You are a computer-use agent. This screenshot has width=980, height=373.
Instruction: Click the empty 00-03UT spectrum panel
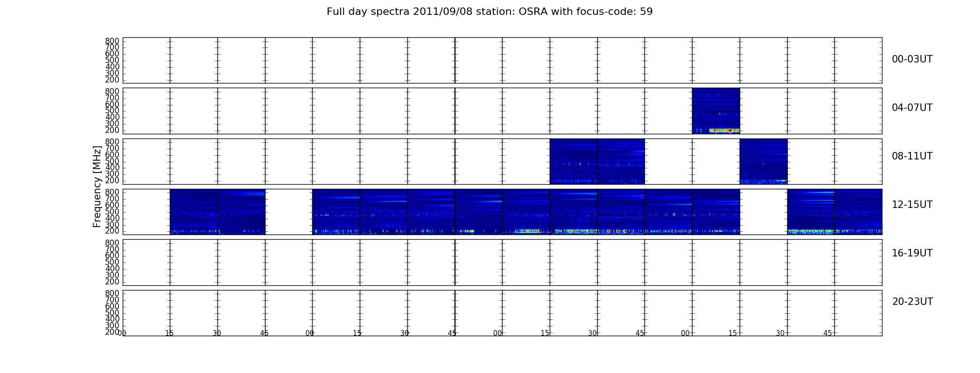coord(502,61)
